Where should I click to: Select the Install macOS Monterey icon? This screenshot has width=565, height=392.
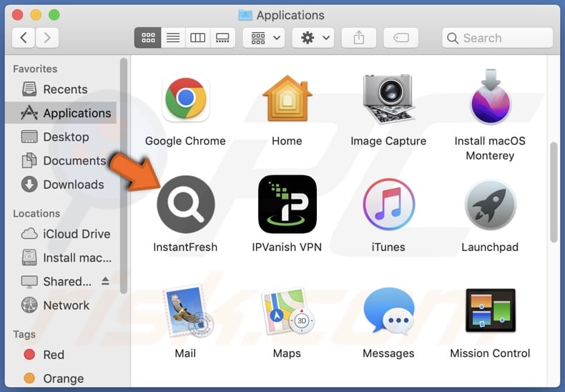[490, 97]
